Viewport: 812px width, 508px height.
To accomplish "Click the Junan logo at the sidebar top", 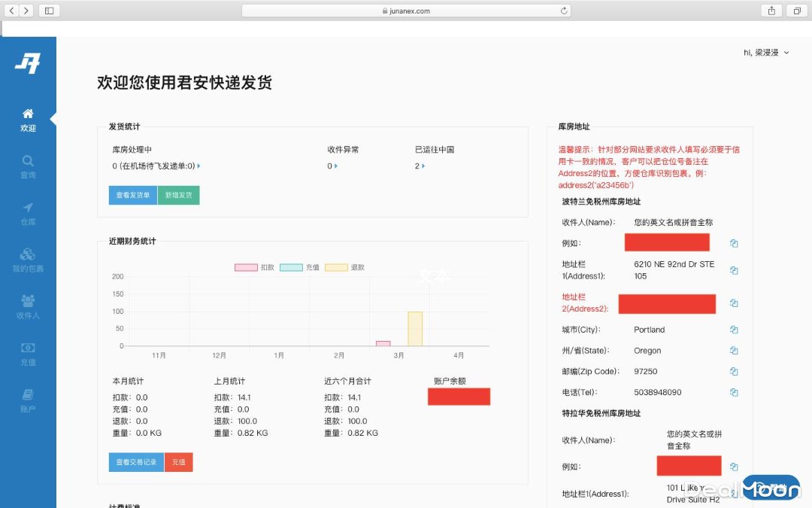I will [x=28, y=64].
